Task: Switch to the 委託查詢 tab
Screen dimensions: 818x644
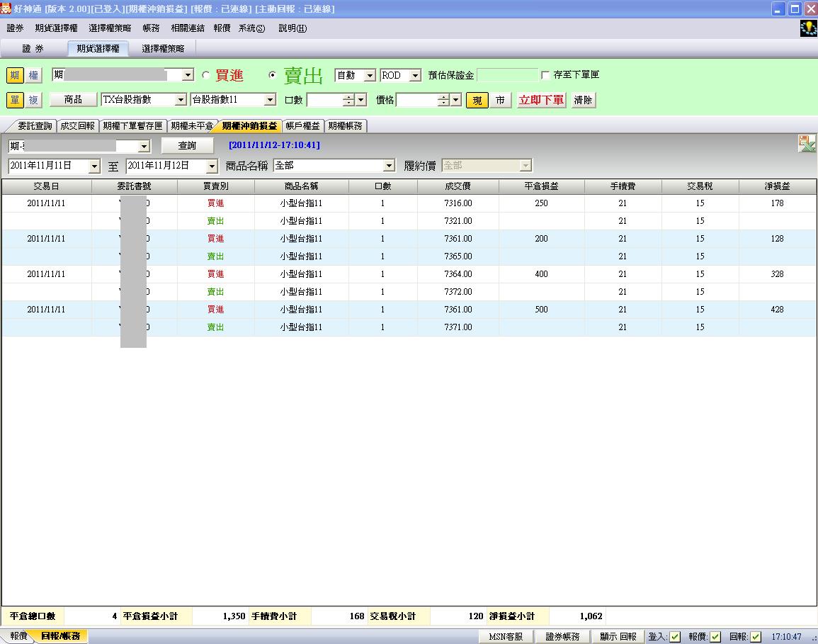Action: pos(35,126)
